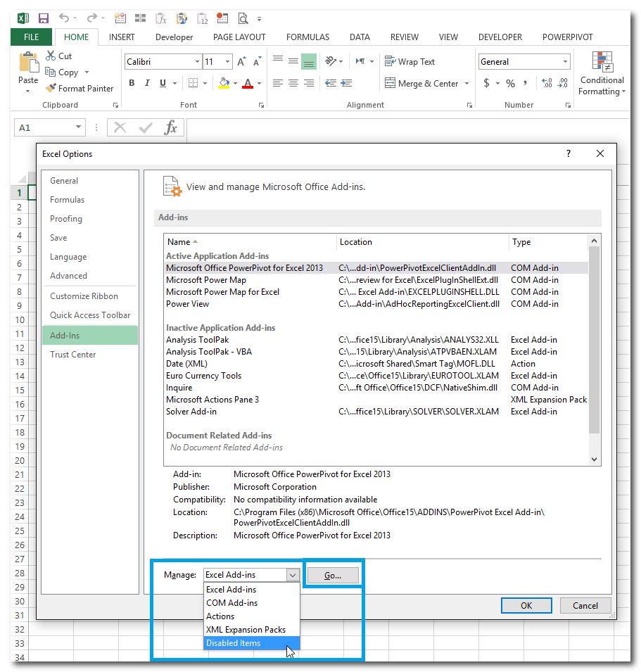This screenshot has width=641, height=672.
Task: Click the red font color swatch
Action: [x=247, y=83]
